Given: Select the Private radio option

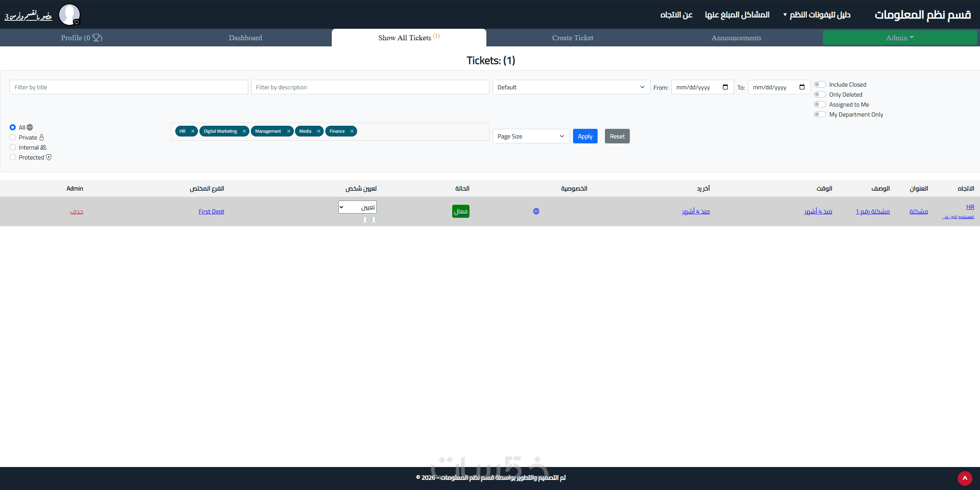Looking at the screenshot, I should [x=13, y=137].
